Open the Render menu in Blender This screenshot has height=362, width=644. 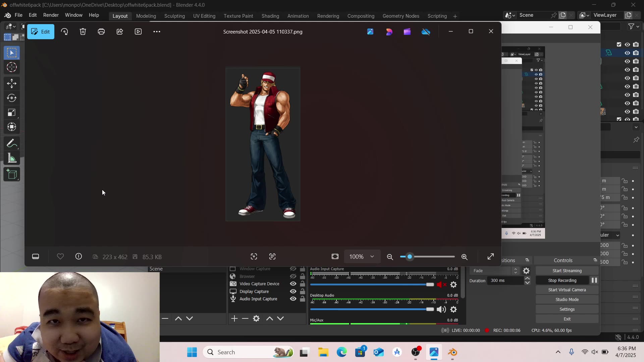[51, 15]
